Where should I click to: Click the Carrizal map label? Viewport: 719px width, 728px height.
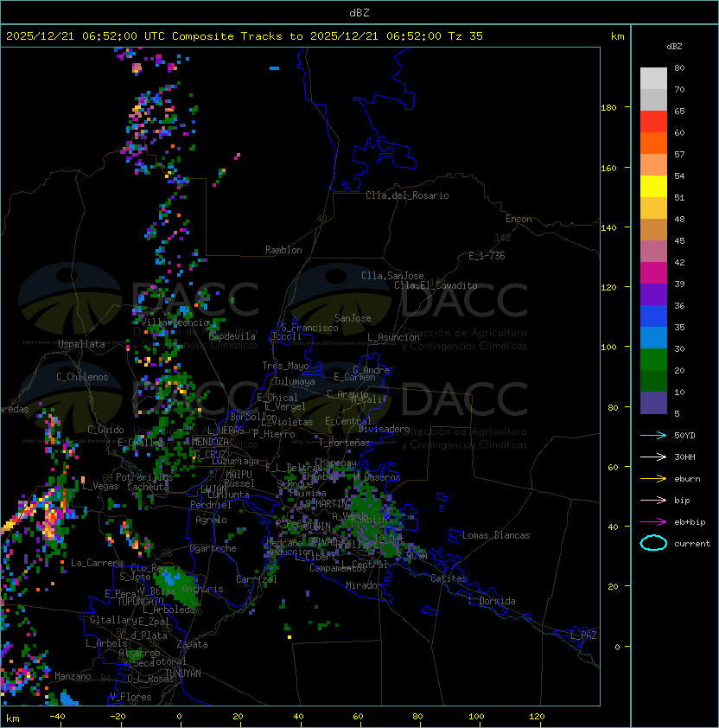[256, 579]
